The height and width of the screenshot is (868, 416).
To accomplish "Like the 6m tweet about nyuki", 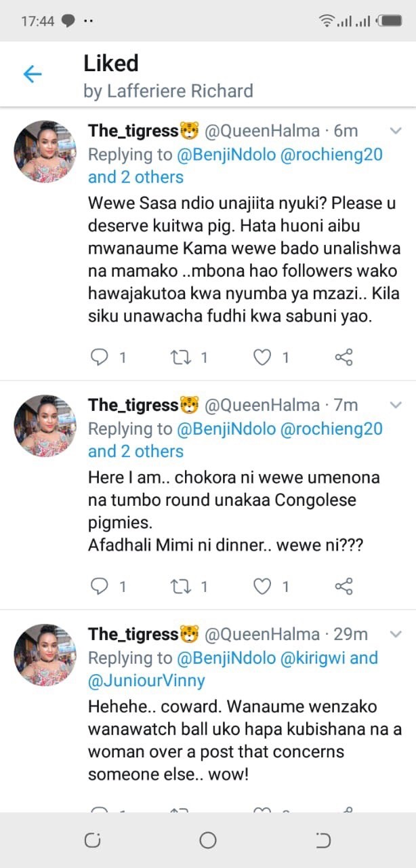I will point(262,357).
